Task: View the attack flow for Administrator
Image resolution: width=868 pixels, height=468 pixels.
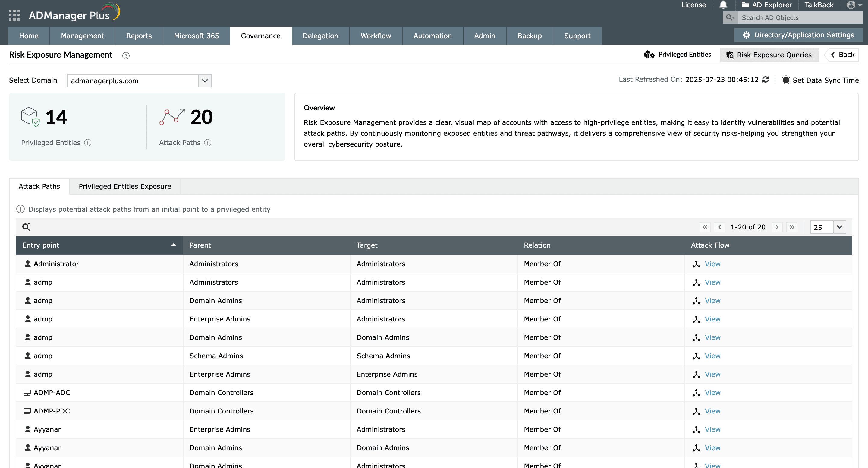Action: tap(712, 264)
